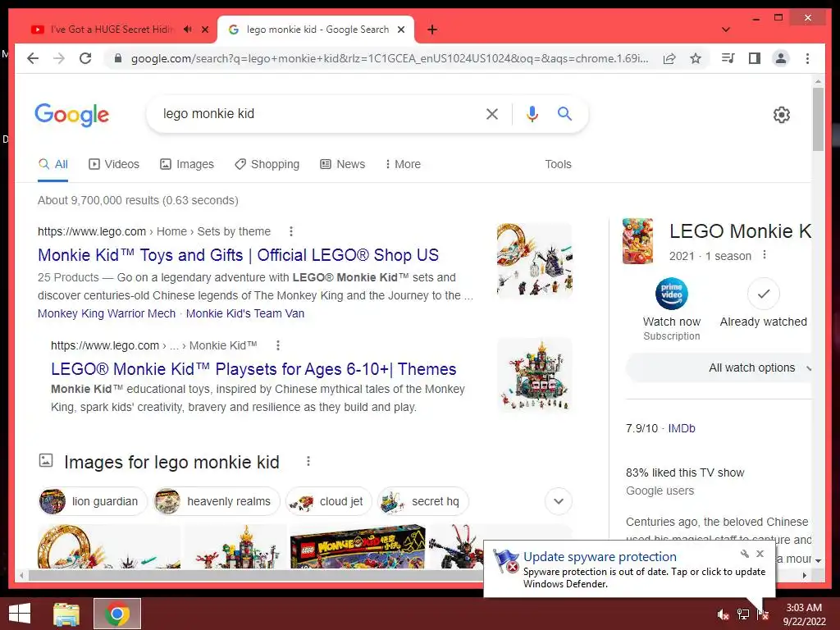
Task: Select the secret hq image chip
Action: click(423, 501)
